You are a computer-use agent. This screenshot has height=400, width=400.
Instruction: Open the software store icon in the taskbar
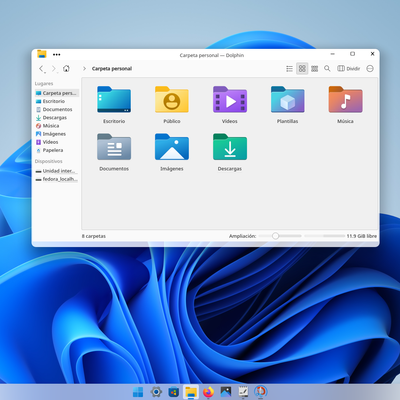pos(173,392)
